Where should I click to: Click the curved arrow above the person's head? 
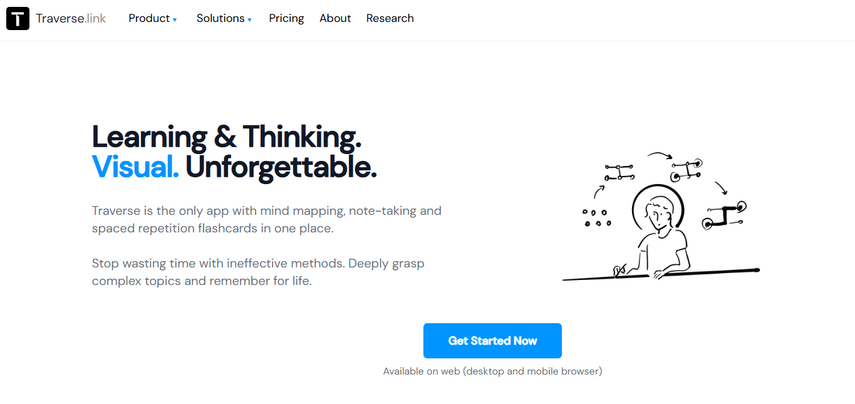[x=658, y=155]
